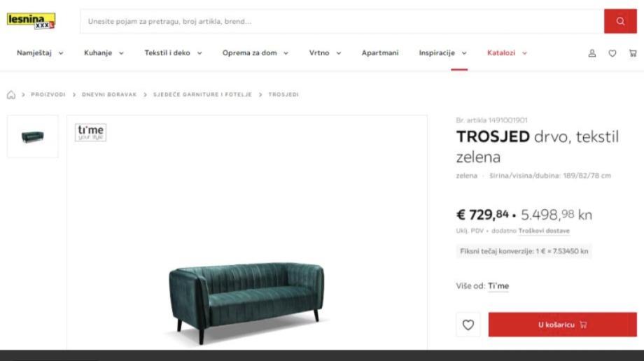Click the Ti'me brand badge on image
This screenshot has height=361, width=644.
coord(90,132)
